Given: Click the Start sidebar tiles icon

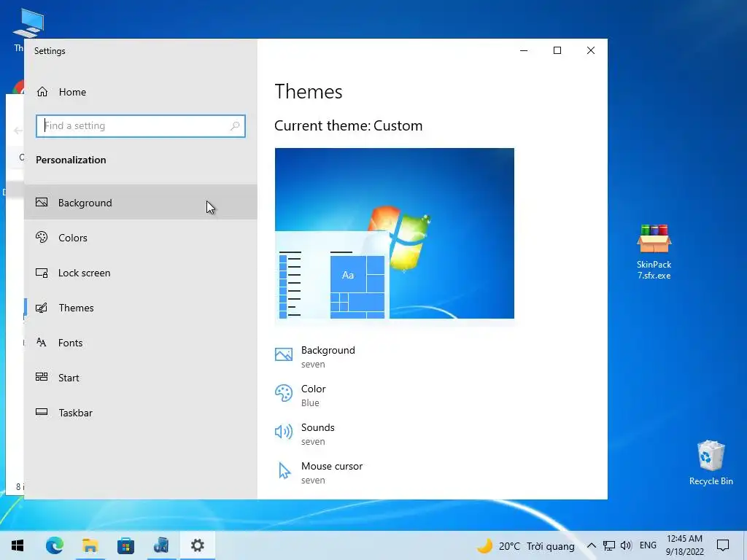Looking at the screenshot, I should click(x=42, y=377).
